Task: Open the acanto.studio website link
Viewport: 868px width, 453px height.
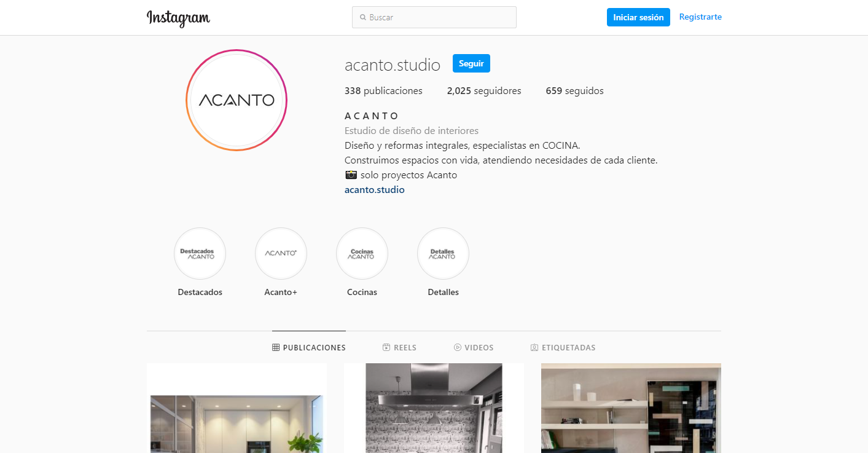Action: (x=375, y=189)
